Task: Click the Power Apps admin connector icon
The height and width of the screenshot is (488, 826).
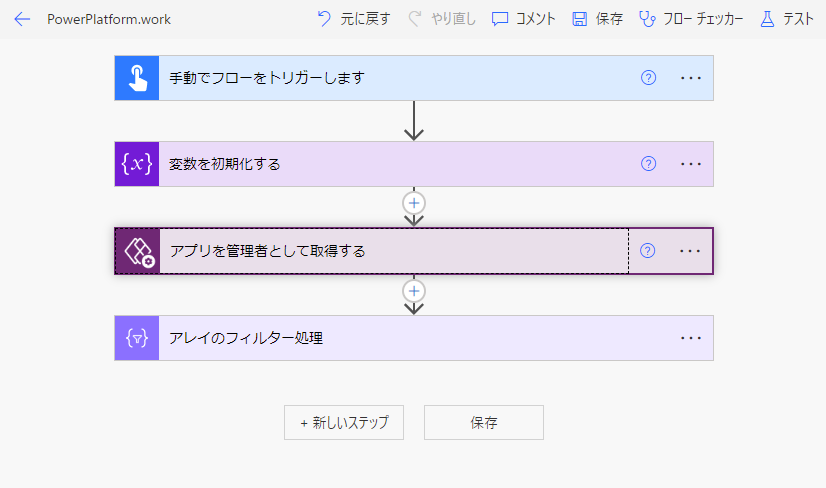Action: pos(137,251)
